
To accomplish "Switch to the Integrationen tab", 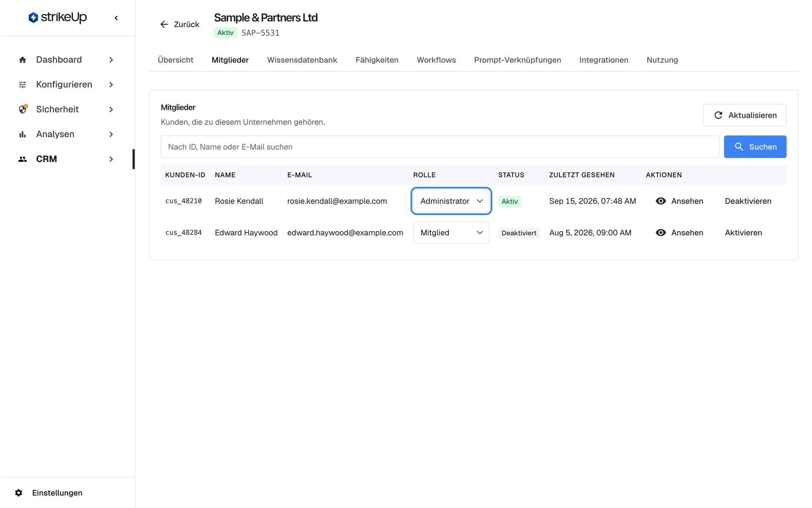I will (x=604, y=60).
